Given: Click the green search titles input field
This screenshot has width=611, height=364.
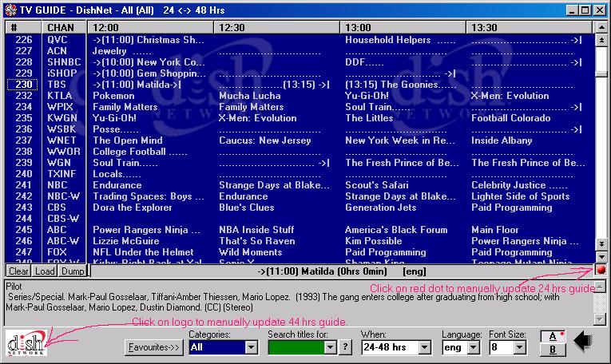Looking at the screenshot, I should (x=296, y=347).
